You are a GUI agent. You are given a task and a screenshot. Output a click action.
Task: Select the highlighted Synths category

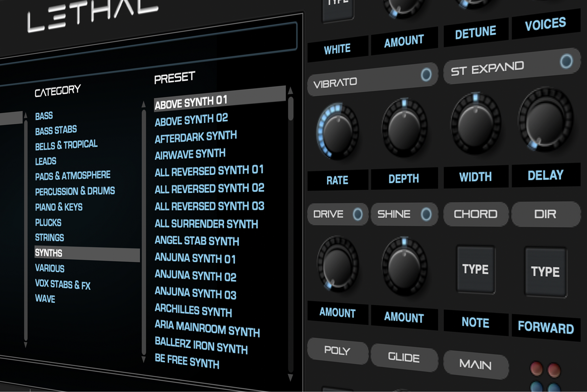click(x=87, y=254)
